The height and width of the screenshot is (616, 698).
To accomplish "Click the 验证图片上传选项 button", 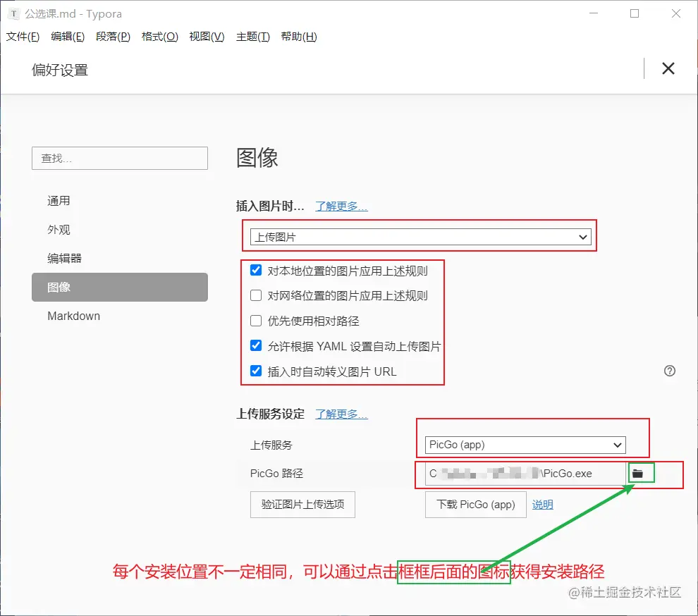I will (x=302, y=504).
